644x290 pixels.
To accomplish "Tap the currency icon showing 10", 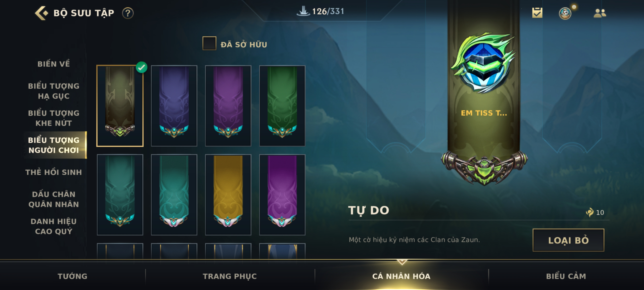I will (x=589, y=212).
